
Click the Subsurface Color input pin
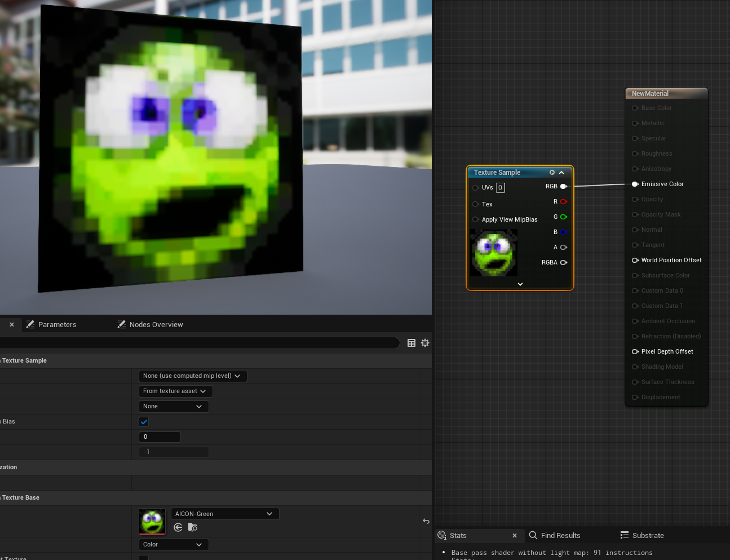[x=635, y=275]
